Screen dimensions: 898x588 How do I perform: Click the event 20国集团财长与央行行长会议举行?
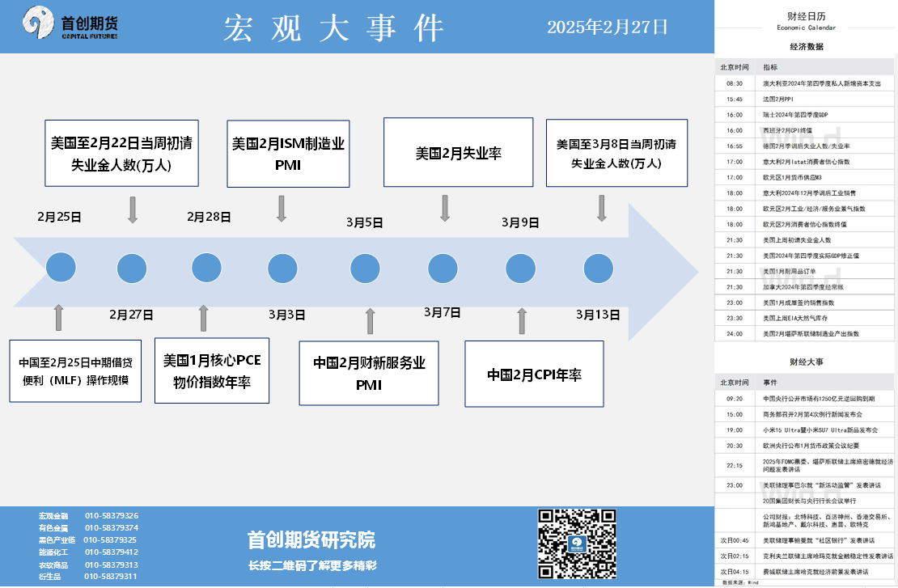pos(804,501)
